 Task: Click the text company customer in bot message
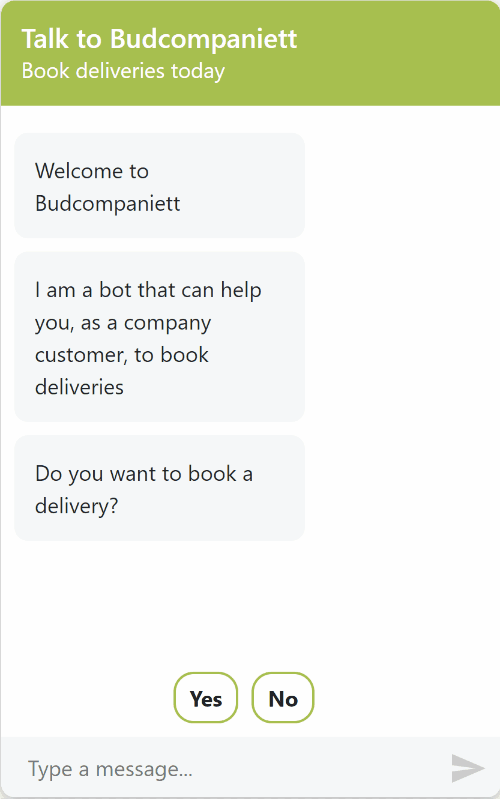coord(122,339)
